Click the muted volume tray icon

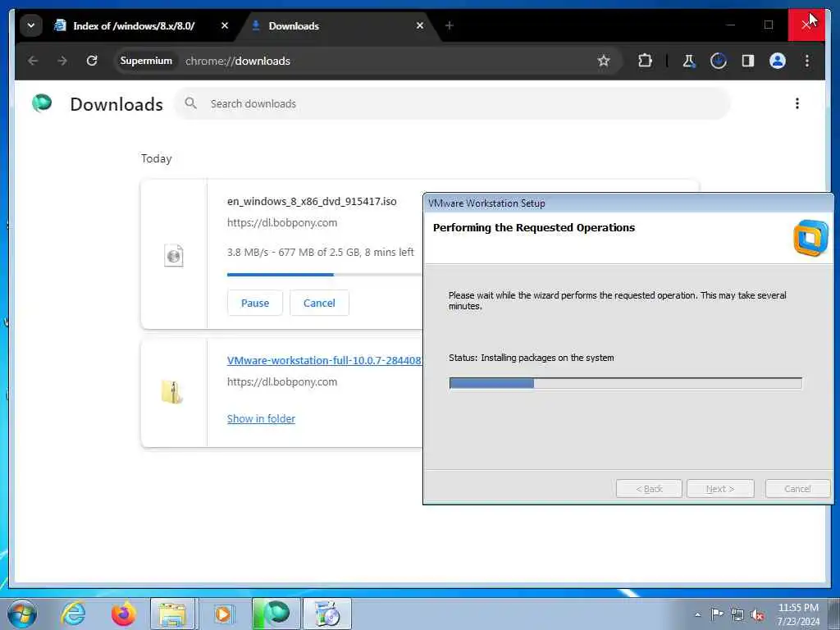pyautogui.click(x=757, y=614)
